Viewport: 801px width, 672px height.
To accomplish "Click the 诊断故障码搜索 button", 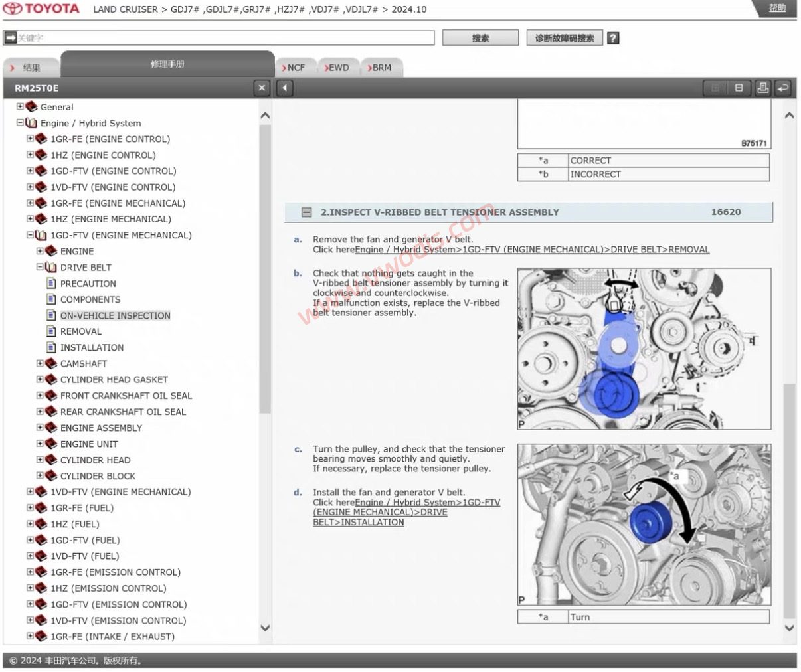I will [565, 38].
